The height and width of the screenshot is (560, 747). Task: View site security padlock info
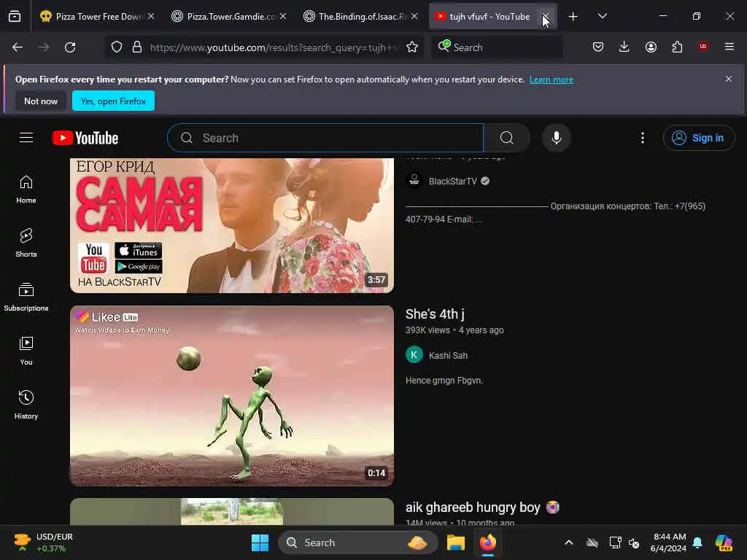point(137,47)
